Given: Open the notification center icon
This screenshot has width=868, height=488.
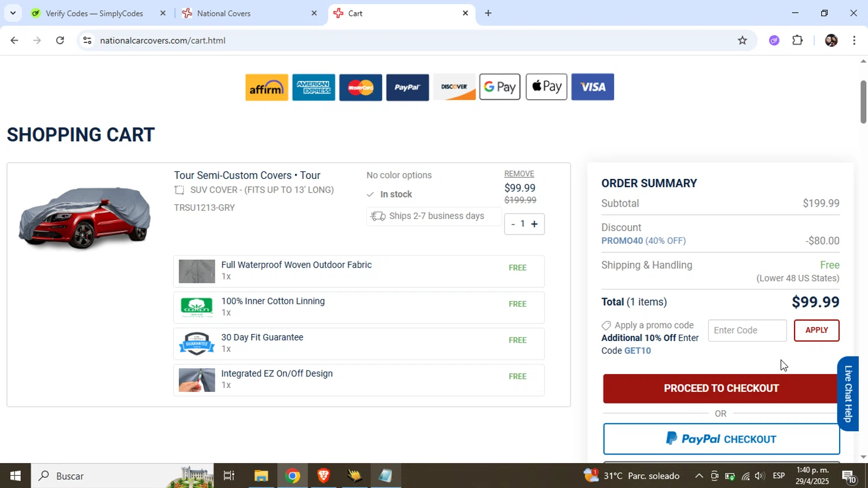Looking at the screenshot, I should [849, 476].
